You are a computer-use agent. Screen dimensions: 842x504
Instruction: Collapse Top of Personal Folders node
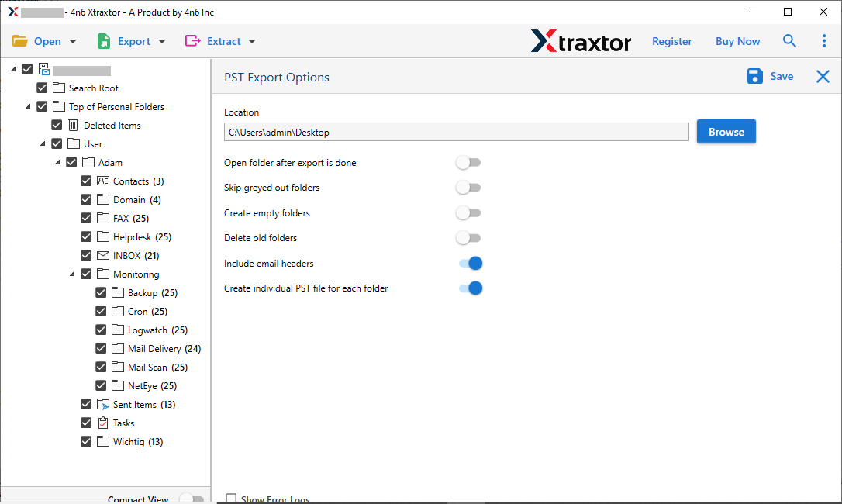coord(28,106)
